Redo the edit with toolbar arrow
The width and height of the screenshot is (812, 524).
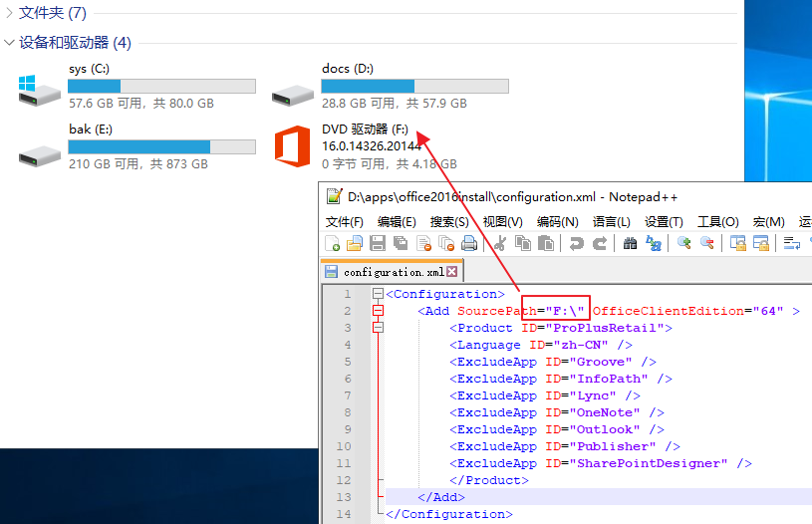[600, 243]
